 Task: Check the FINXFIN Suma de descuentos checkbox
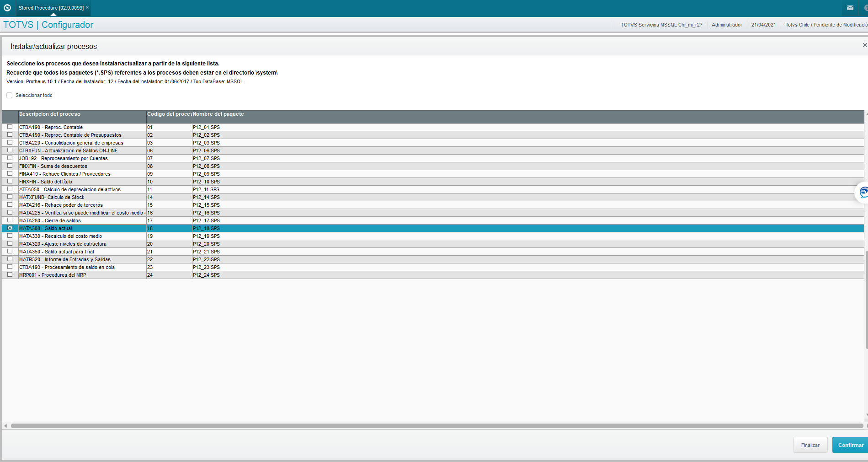[10, 166]
